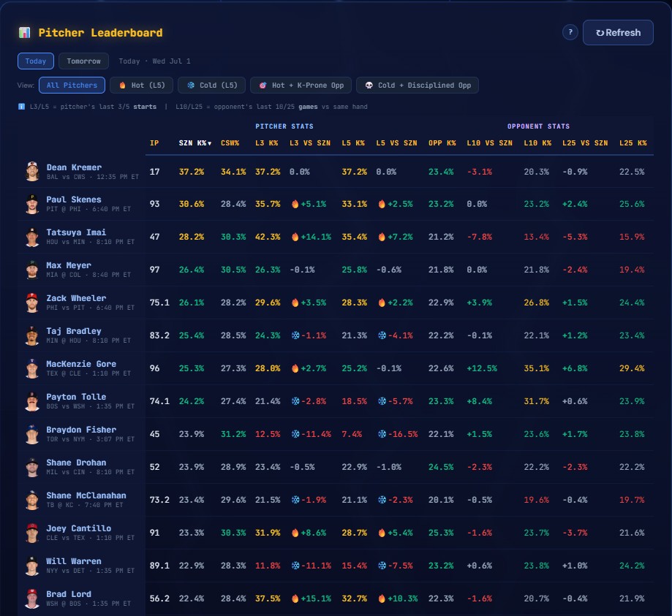This screenshot has height=616, width=672.
Task: Sort by L10 VS SZN column
Action: [489, 143]
